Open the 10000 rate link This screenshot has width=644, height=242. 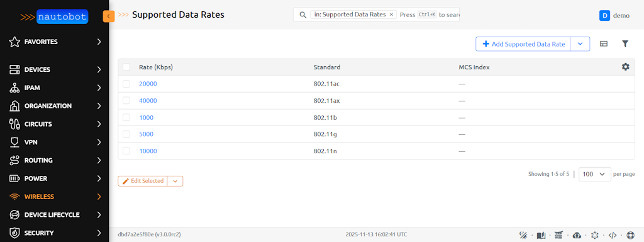point(148,151)
